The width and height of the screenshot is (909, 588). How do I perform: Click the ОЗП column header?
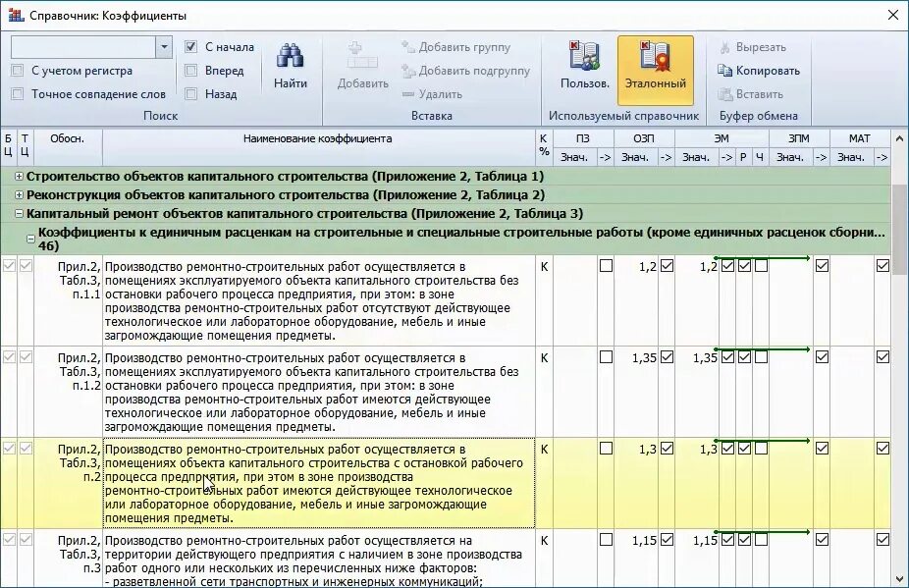coord(644,138)
